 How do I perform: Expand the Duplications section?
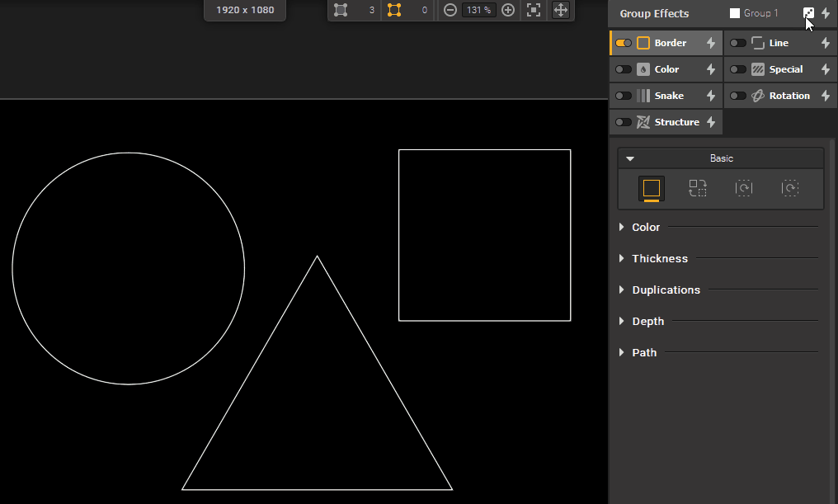[x=665, y=290]
